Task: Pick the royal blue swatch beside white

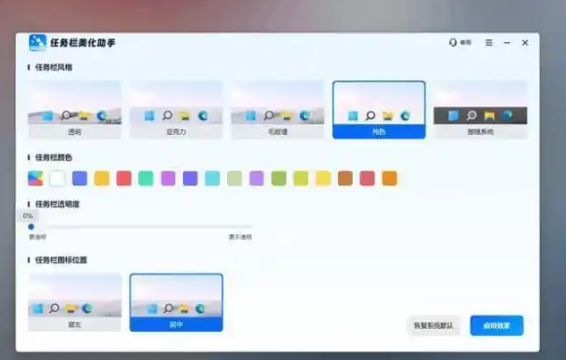Action: [80, 178]
